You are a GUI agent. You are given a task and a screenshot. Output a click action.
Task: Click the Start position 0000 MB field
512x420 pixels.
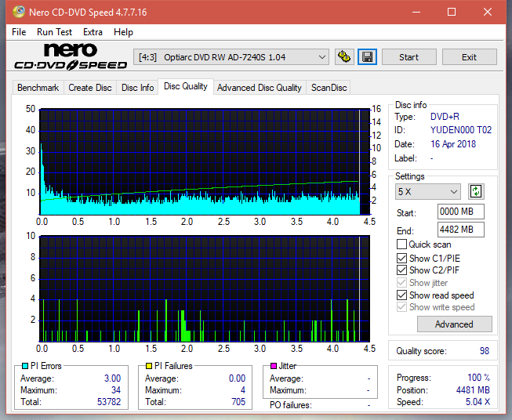point(461,212)
